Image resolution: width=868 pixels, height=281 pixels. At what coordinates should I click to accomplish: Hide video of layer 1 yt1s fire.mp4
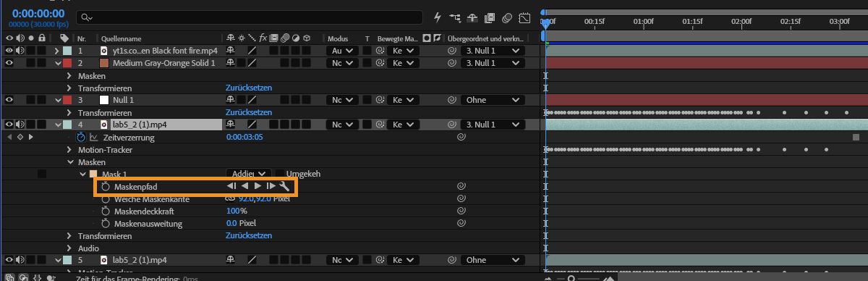pos(9,51)
